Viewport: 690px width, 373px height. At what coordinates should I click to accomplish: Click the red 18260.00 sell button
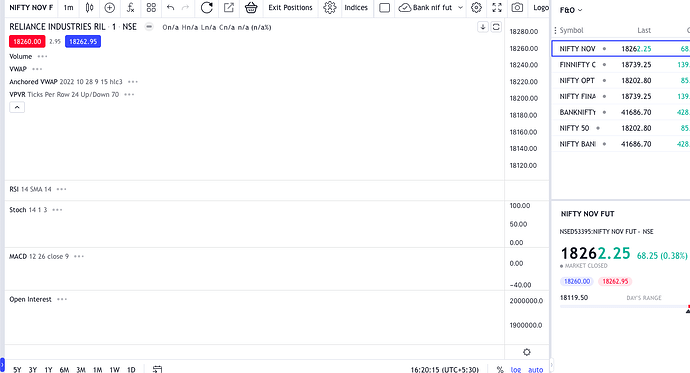27,41
